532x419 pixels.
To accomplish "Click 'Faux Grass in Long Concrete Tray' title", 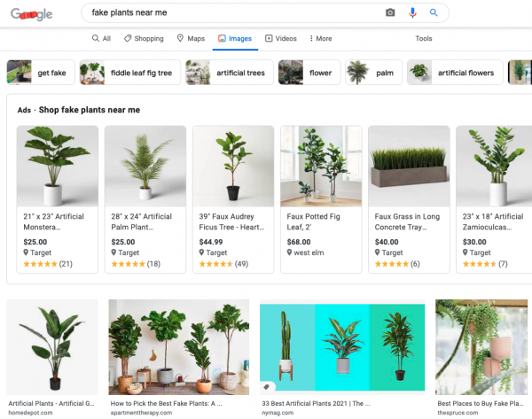I will 407,221.
